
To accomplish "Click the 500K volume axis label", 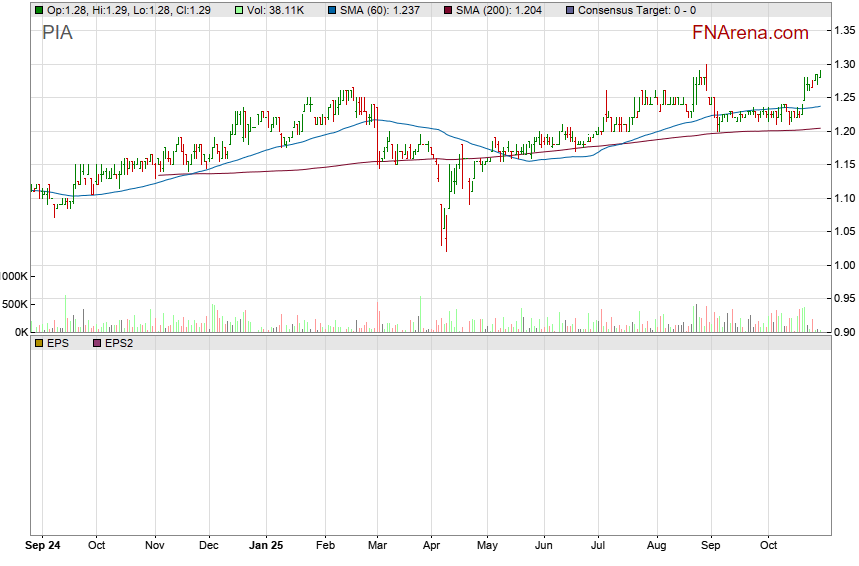I will 16,304.
